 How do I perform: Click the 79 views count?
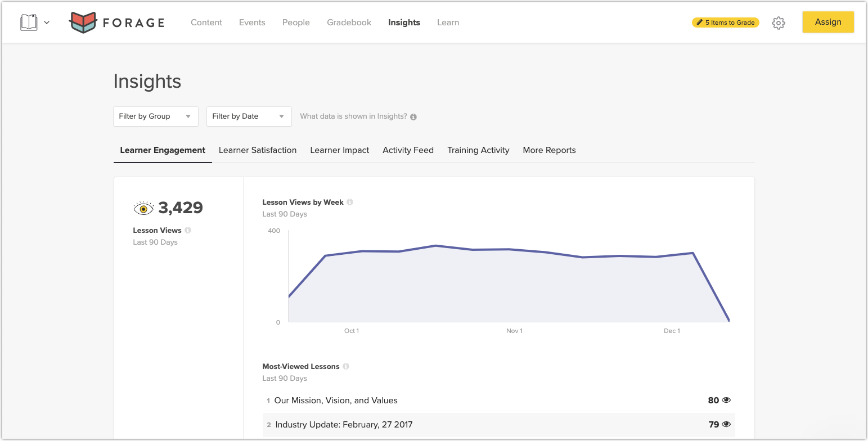pyautogui.click(x=714, y=425)
